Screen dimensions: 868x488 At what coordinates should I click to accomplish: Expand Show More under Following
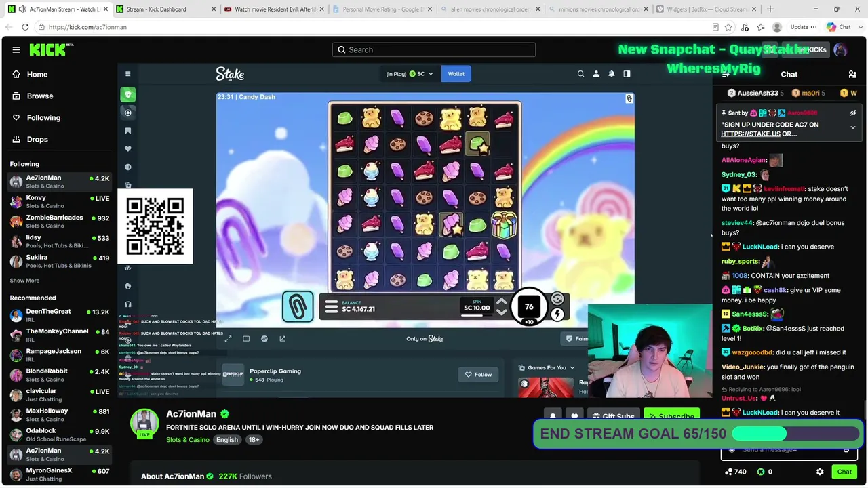[x=24, y=281]
